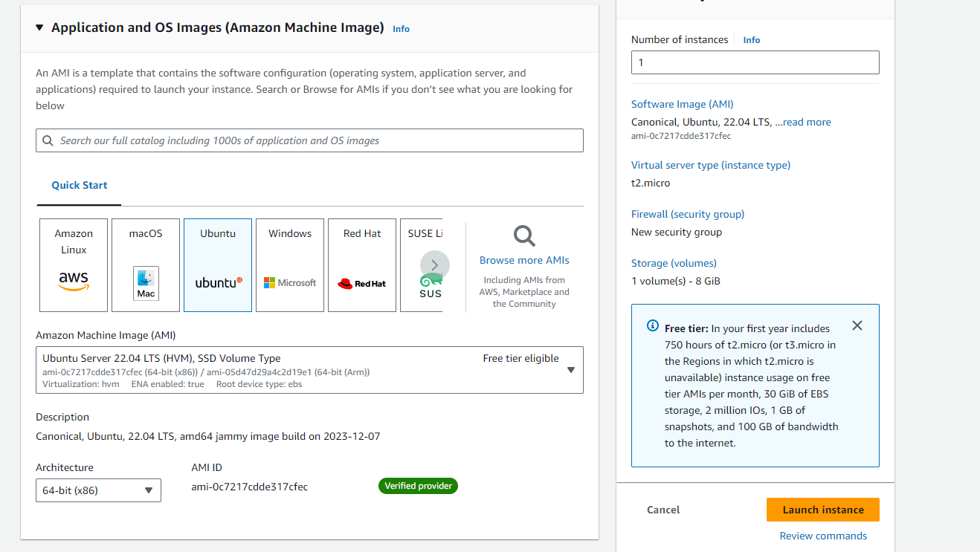Viewport: 980px width, 552px height.
Task: Click the Free tier eligible label
Action: (x=520, y=358)
